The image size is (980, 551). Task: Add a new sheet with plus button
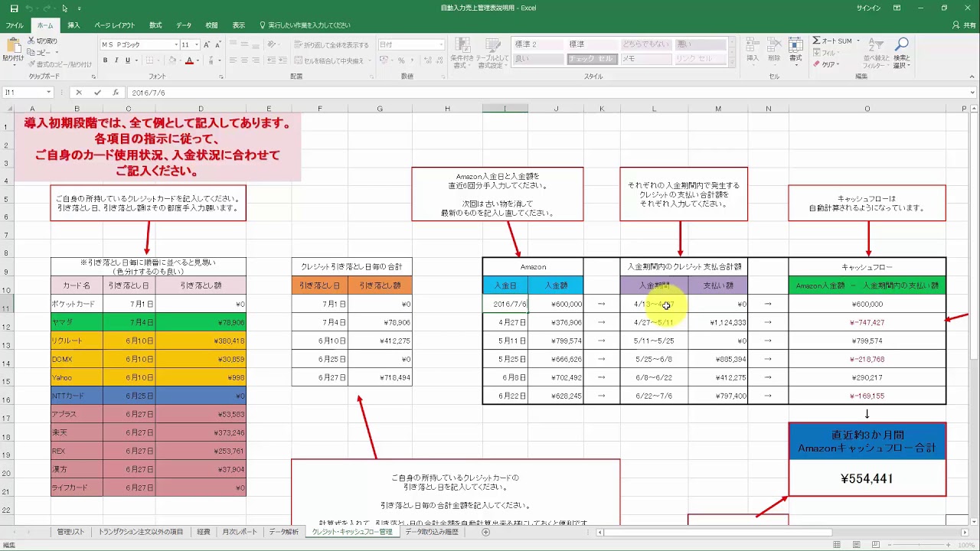click(485, 532)
